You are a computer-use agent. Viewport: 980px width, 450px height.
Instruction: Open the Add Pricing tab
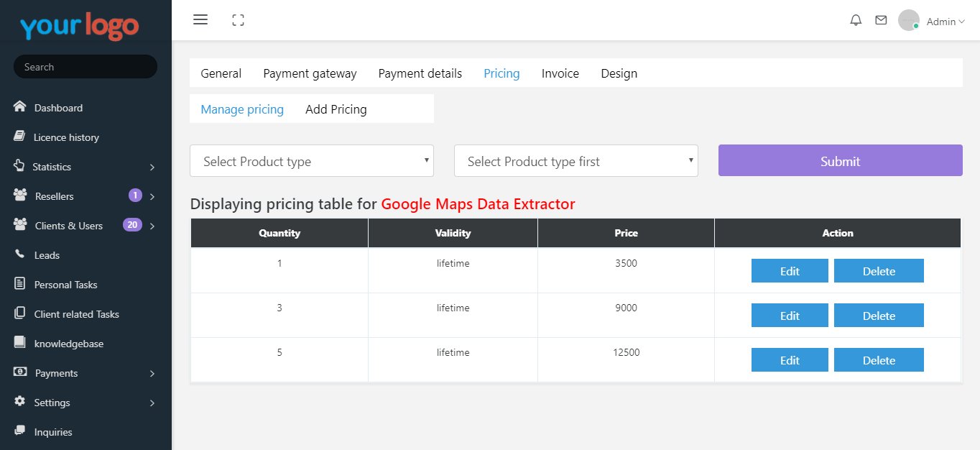(x=336, y=109)
